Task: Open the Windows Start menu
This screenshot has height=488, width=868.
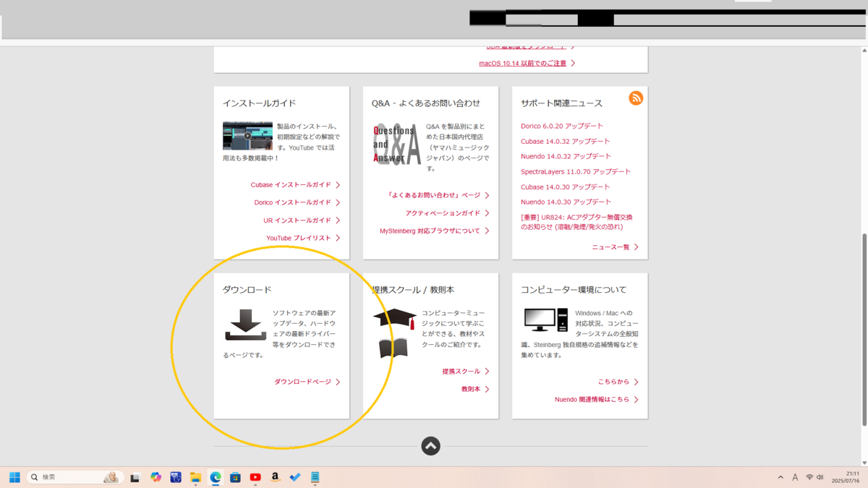Action: point(14,477)
